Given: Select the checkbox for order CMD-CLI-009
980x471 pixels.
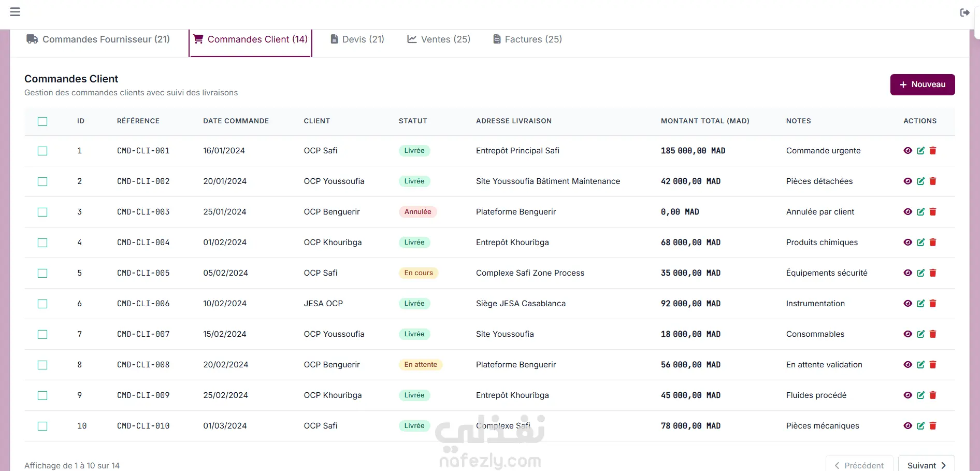Looking at the screenshot, I should click(42, 395).
